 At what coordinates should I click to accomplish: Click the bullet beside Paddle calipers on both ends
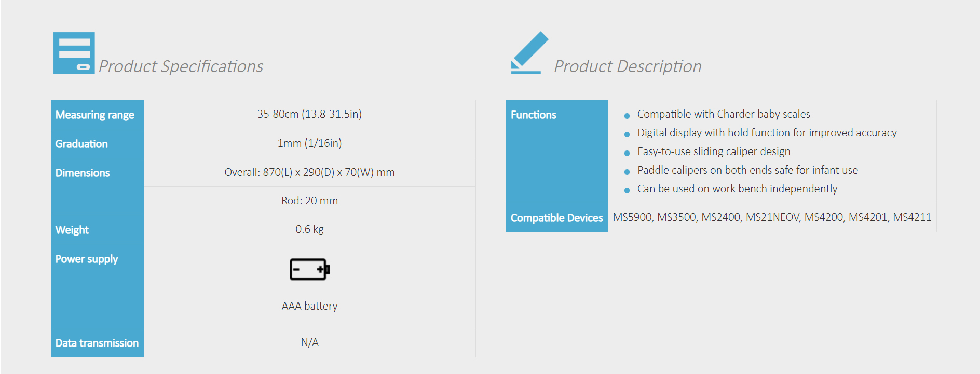(627, 172)
